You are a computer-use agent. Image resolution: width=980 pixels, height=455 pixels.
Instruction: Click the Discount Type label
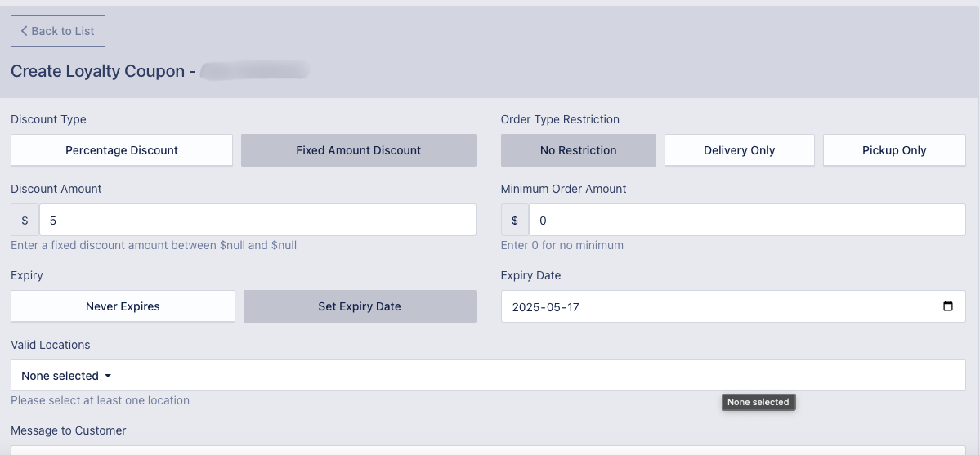48,119
